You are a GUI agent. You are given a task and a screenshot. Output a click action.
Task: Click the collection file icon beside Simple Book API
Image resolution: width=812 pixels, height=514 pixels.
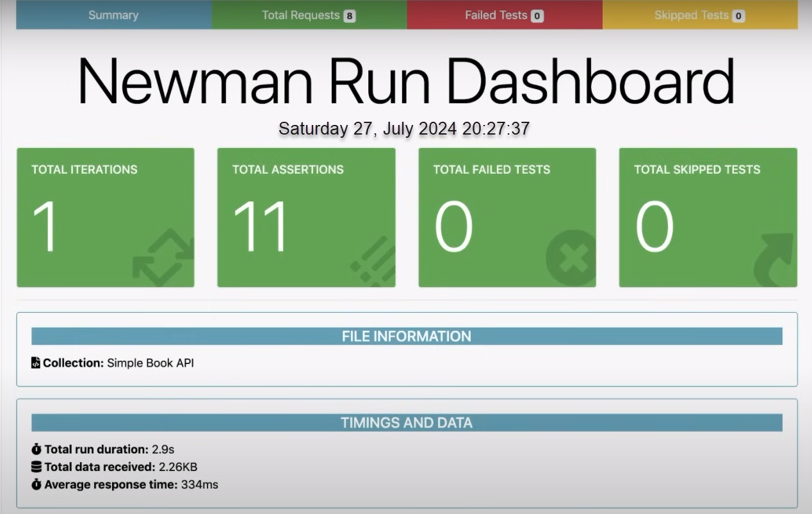tap(35, 362)
